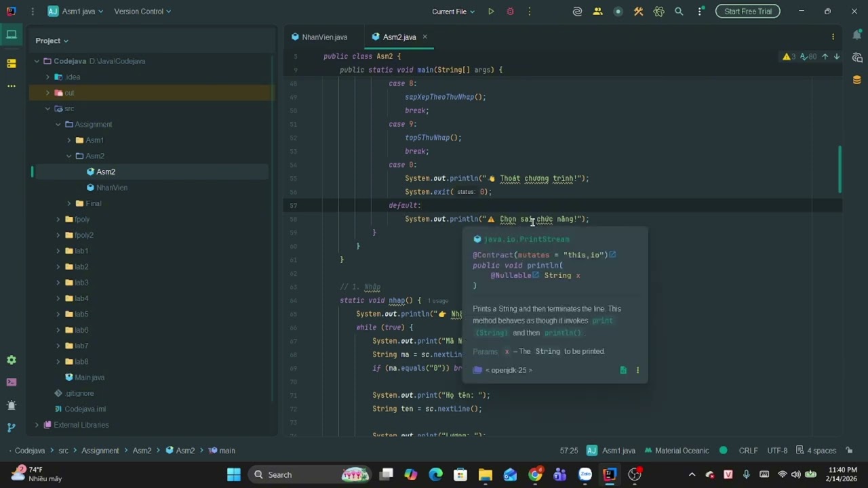Close the Asm2.java tab
This screenshot has height=488, width=868.
425,37
